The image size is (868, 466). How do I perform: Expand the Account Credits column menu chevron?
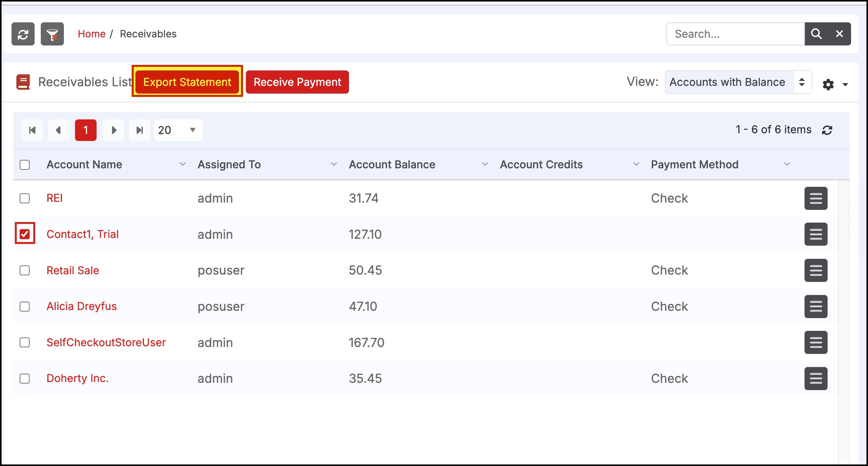tap(636, 164)
